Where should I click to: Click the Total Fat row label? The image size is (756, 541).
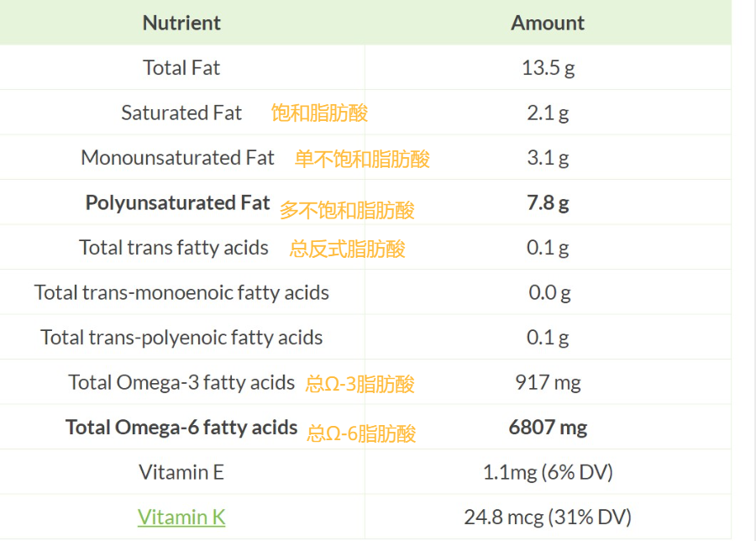click(x=181, y=67)
